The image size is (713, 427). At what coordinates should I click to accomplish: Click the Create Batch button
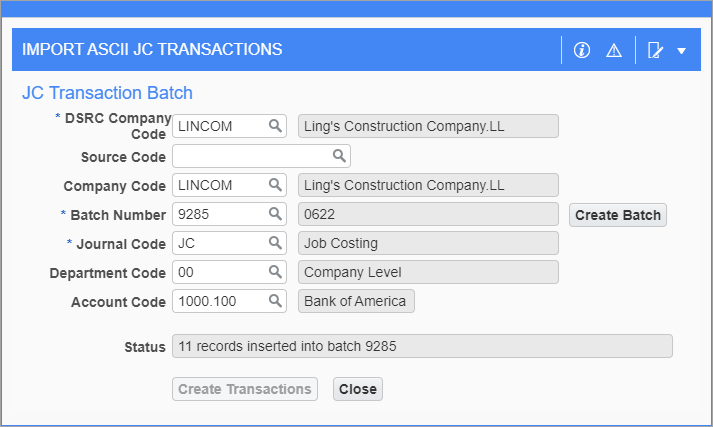tap(618, 215)
